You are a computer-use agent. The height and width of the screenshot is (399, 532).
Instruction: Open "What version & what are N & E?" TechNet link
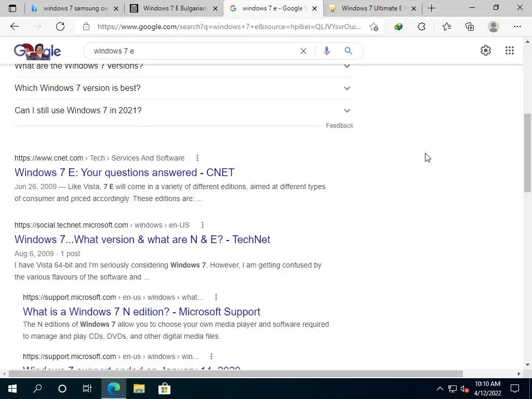pyautogui.click(x=142, y=239)
